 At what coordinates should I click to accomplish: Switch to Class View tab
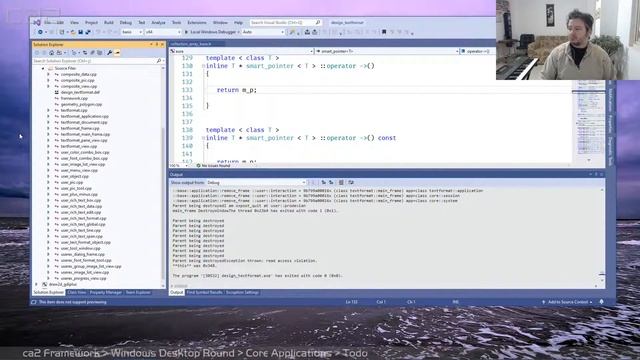(77, 293)
